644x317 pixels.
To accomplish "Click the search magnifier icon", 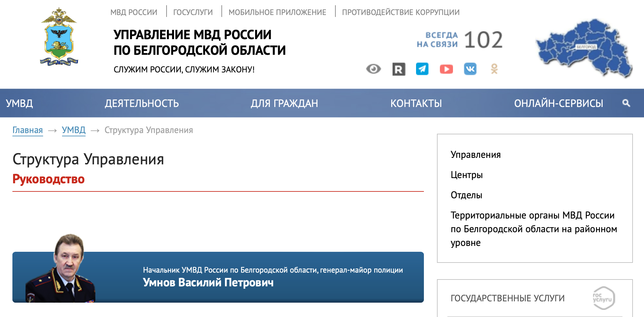I will tap(626, 103).
